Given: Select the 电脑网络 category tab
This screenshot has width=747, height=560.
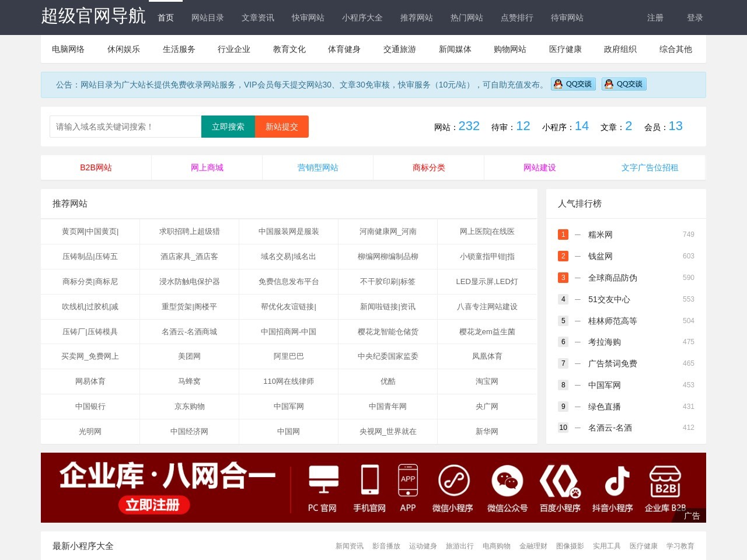Looking at the screenshot, I should pos(68,49).
